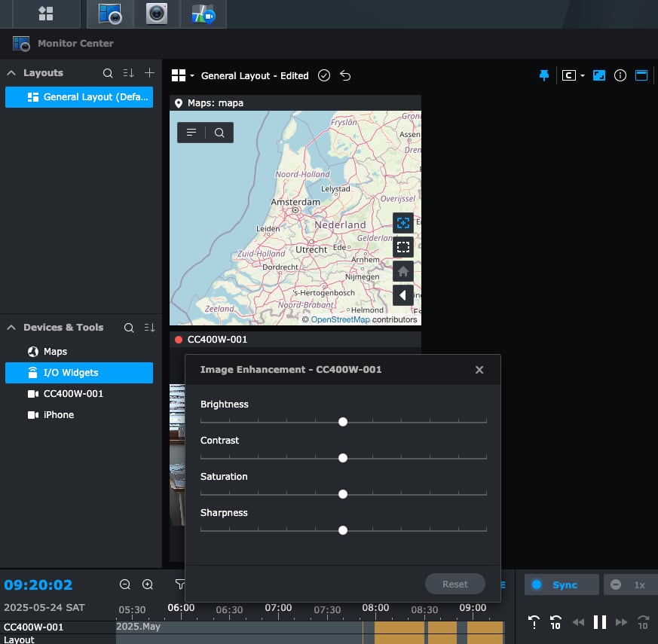This screenshot has height=644, width=658.
Task: Revert layout changes with undo arrow
Action: (345, 75)
